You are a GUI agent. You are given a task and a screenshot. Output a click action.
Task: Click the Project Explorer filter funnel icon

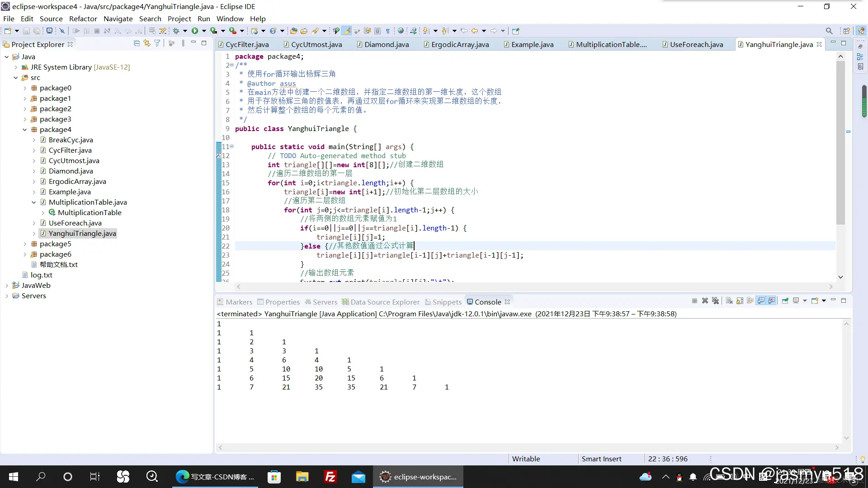(x=157, y=43)
